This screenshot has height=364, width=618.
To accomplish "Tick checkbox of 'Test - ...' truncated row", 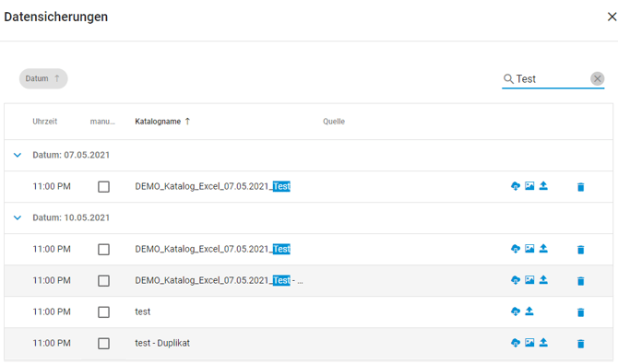I will 103,281.
